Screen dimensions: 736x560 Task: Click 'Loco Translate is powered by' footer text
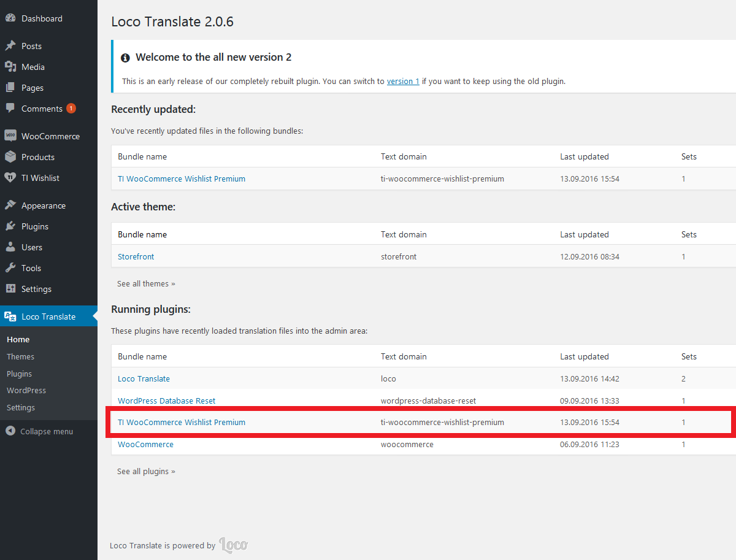coord(163,545)
